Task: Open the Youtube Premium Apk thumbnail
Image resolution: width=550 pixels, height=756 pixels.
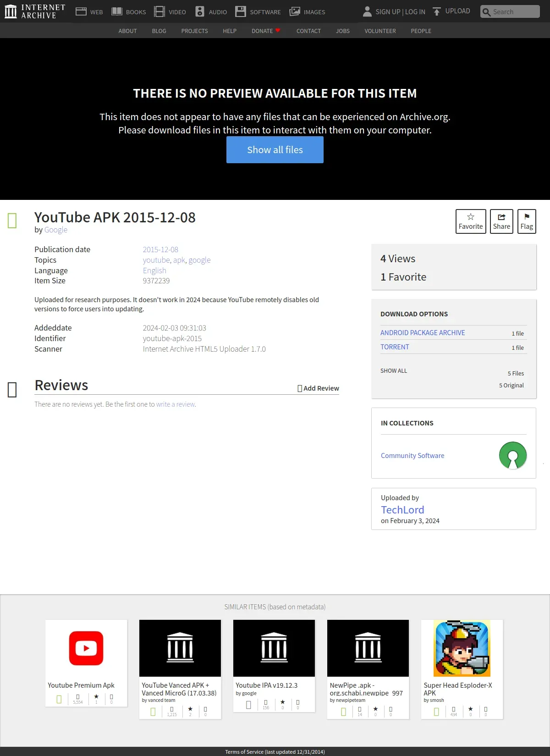Action: 86,648
